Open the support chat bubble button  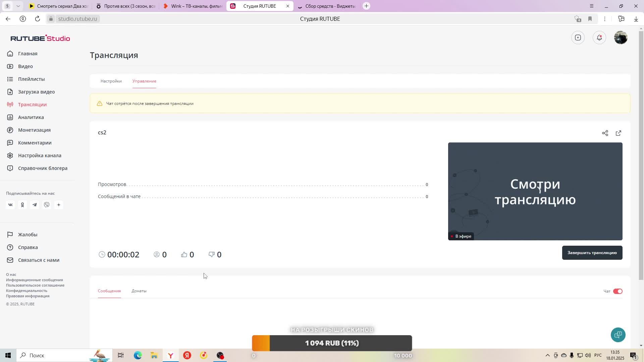618,335
